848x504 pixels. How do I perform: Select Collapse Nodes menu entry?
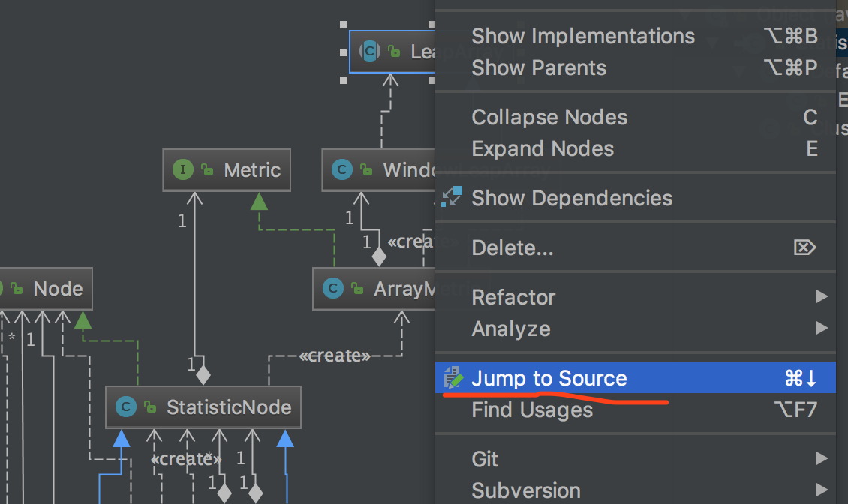point(549,117)
